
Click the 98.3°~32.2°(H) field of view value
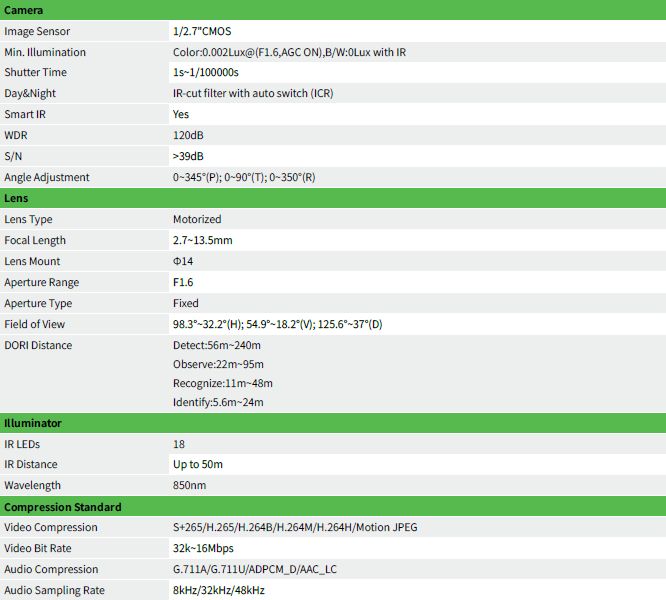click(277, 324)
